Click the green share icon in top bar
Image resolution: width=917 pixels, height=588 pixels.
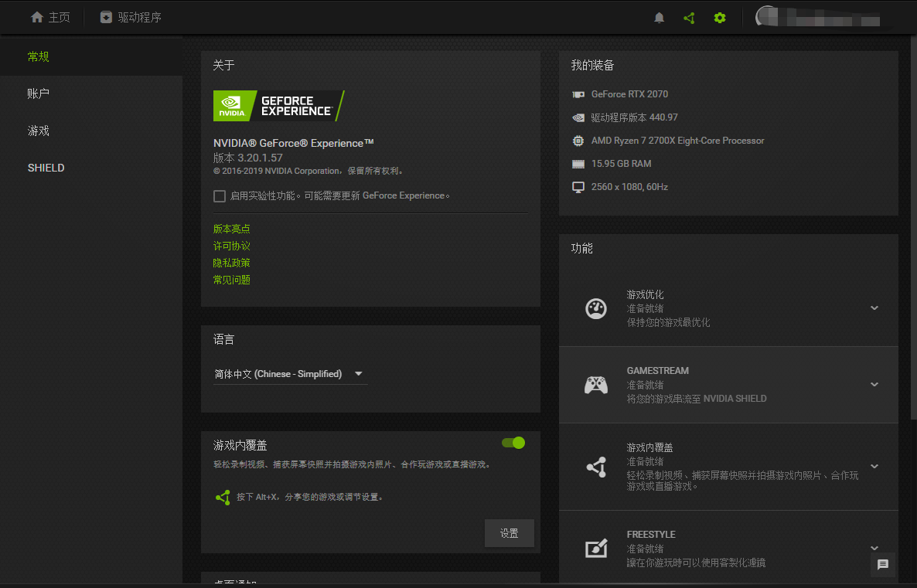tap(689, 17)
